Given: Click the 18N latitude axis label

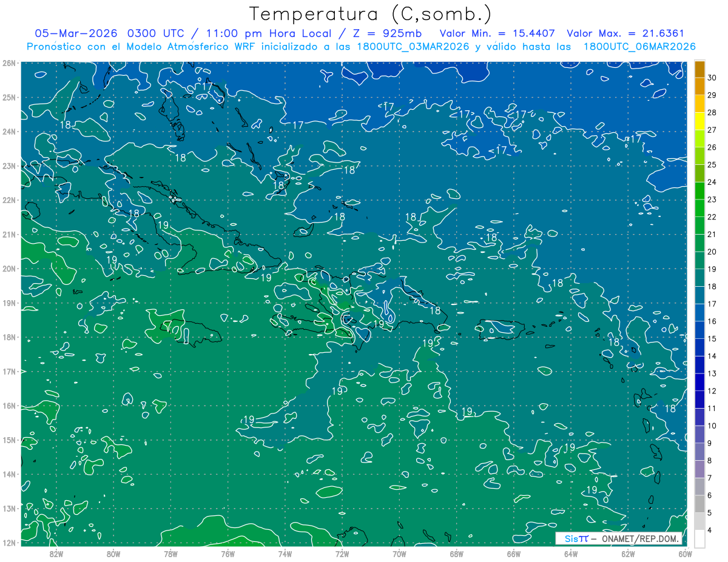Looking at the screenshot, I should click(x=8, y=337).
